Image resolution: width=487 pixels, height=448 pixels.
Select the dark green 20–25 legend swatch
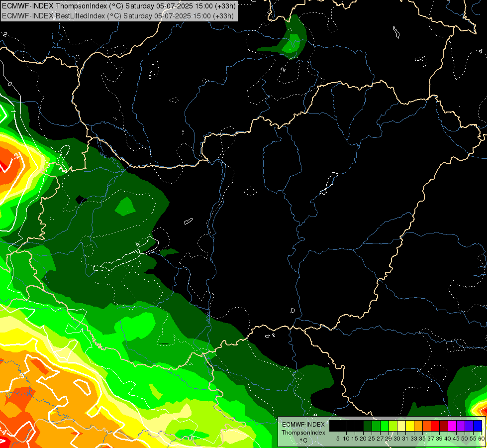[368, 426]
